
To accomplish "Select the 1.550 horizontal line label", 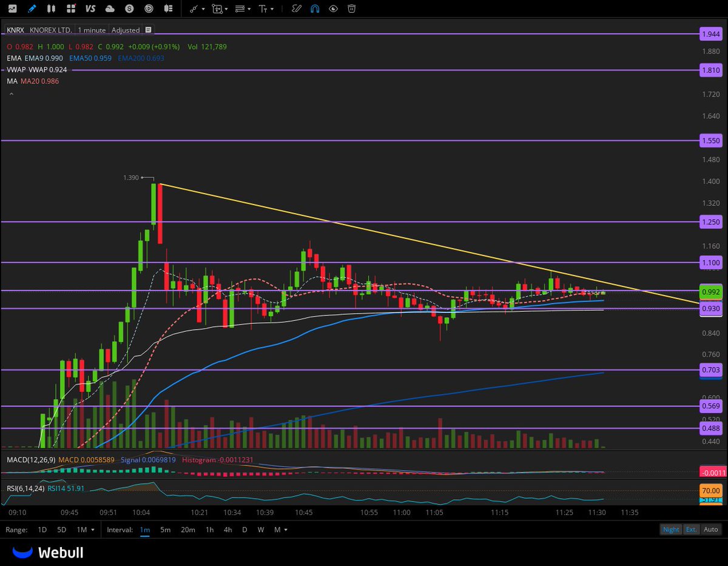I will click(710, 140).
